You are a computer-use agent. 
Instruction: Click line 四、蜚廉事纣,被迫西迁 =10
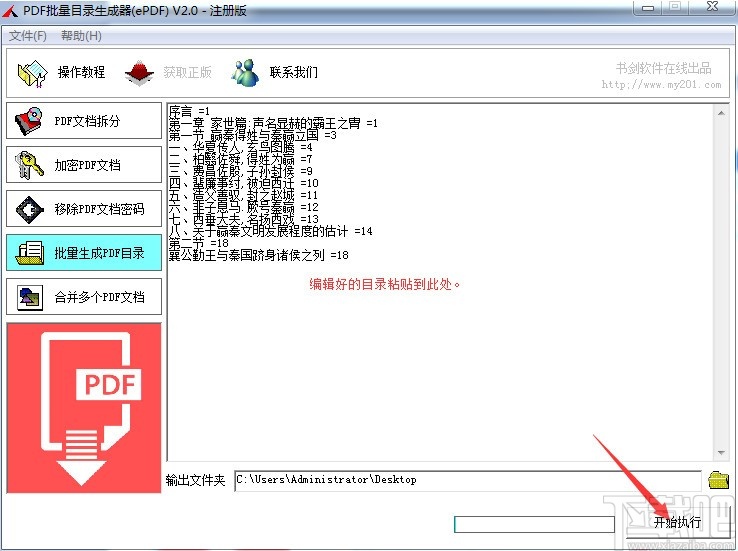[x=243, y=183]
